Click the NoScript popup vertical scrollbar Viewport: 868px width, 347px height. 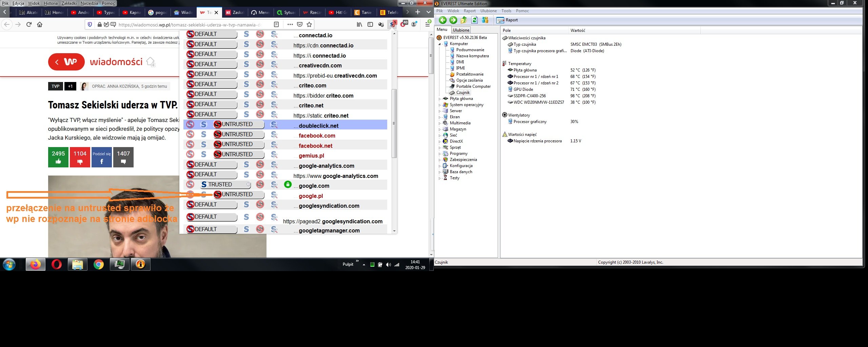coord(394,123)
